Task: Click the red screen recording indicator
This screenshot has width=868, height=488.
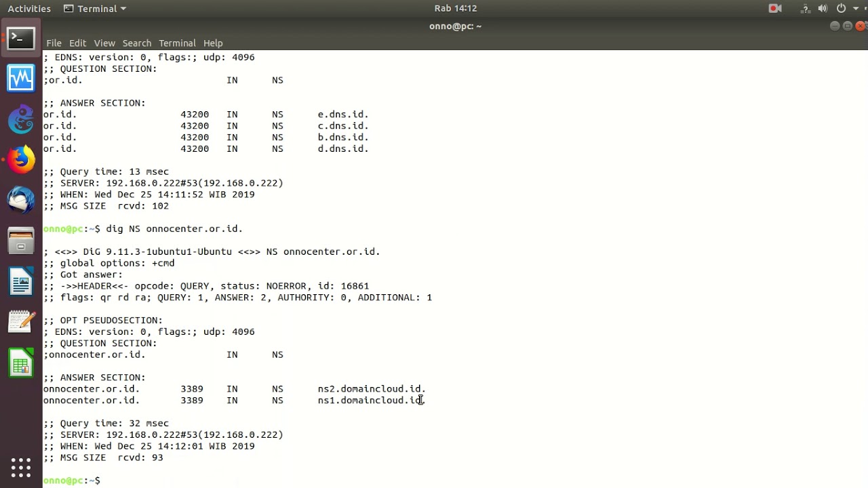Action: (775, 8)
